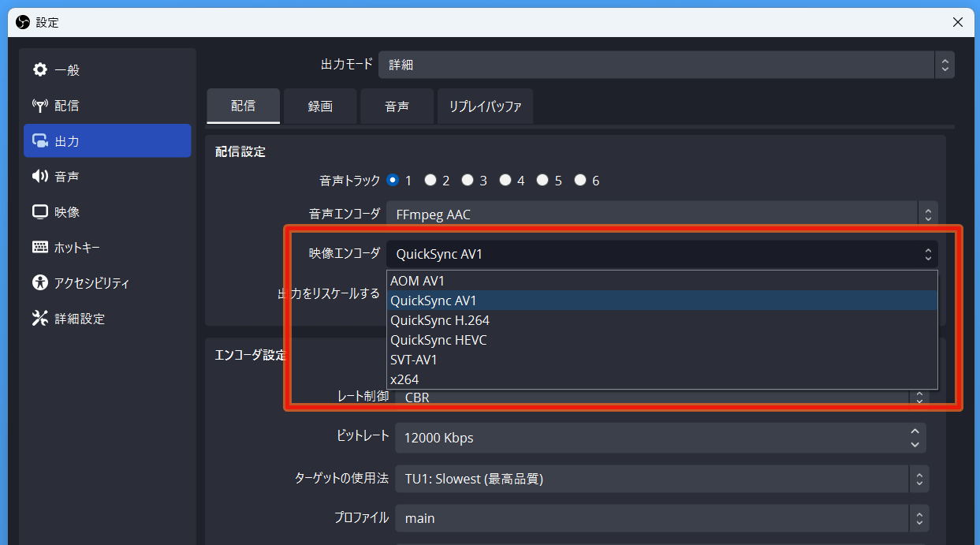Choose AOM AV1 from the encoder list

[x=662, y=281]
